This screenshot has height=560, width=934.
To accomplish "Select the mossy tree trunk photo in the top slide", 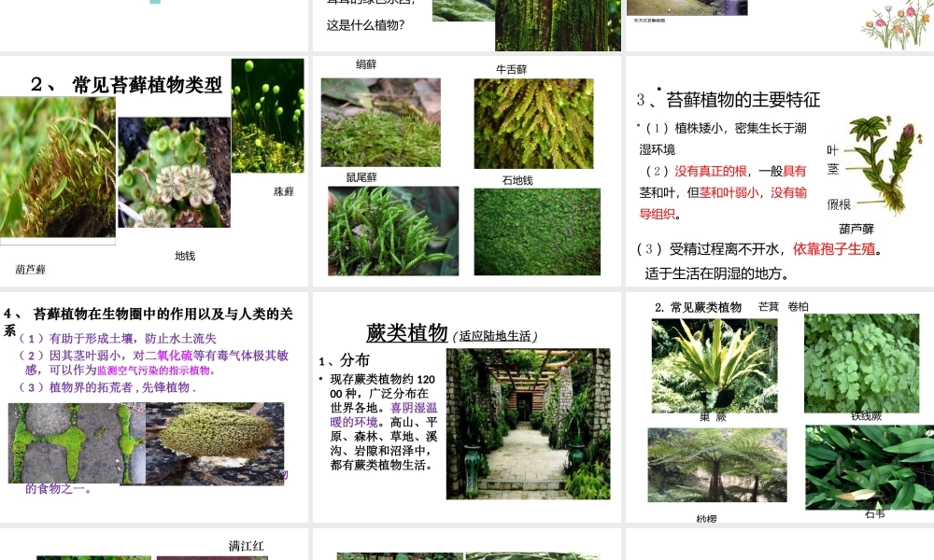I will click(x=558, y=25).
